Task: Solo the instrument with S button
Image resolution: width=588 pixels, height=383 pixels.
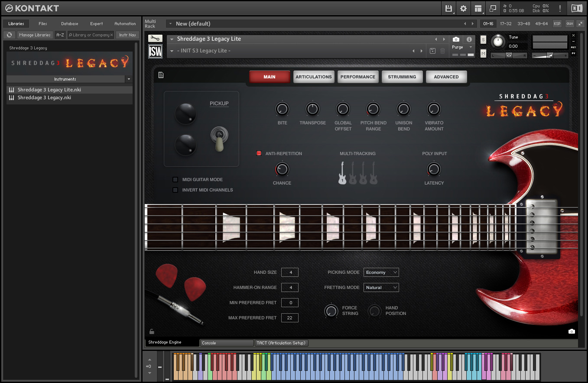Action: [x=483, y=40]
